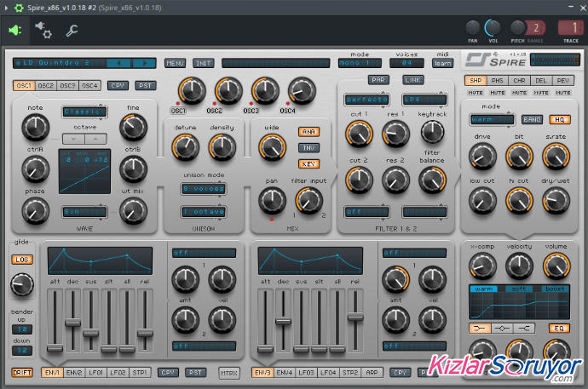Open the perfecto filter type dropdown
This screenshot has height=389, width=588.
[x=366, y=100]
